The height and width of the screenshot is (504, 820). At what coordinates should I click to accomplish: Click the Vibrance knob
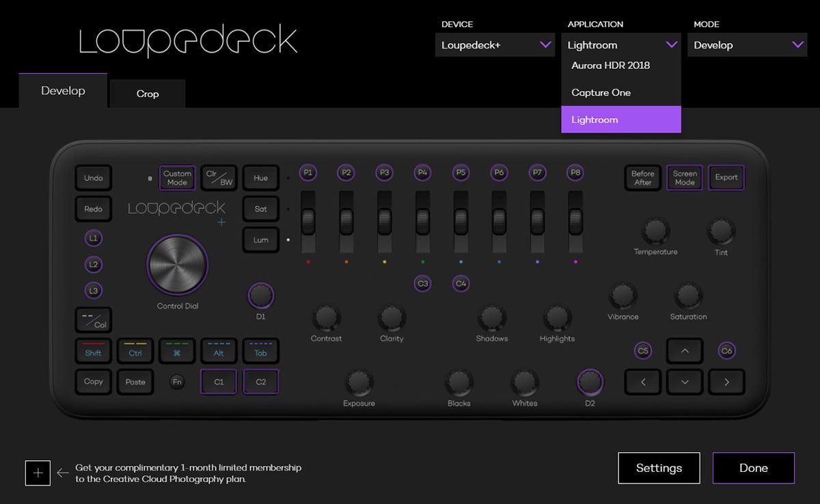623,296
